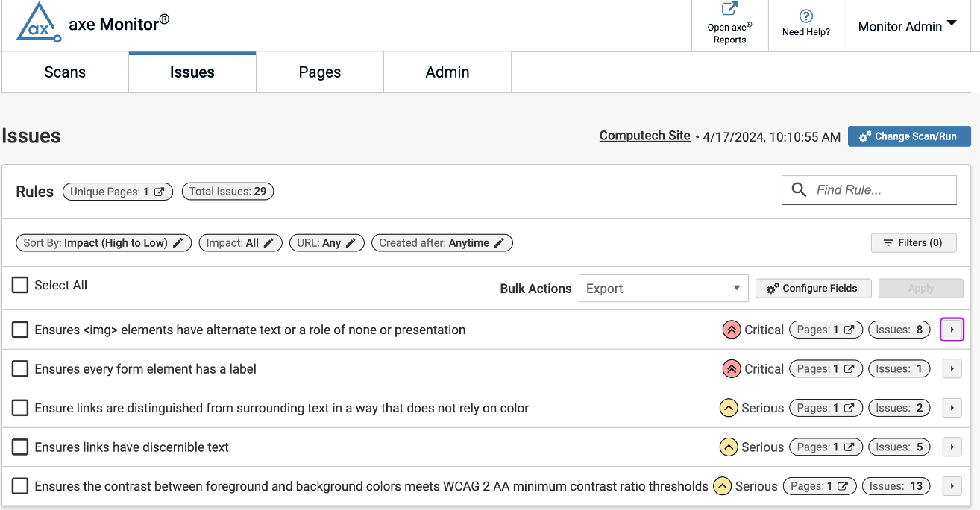980x510 pixels.
Task: Open the Filters (0) button
Action: pyautogui.click(x=914, y=243)
